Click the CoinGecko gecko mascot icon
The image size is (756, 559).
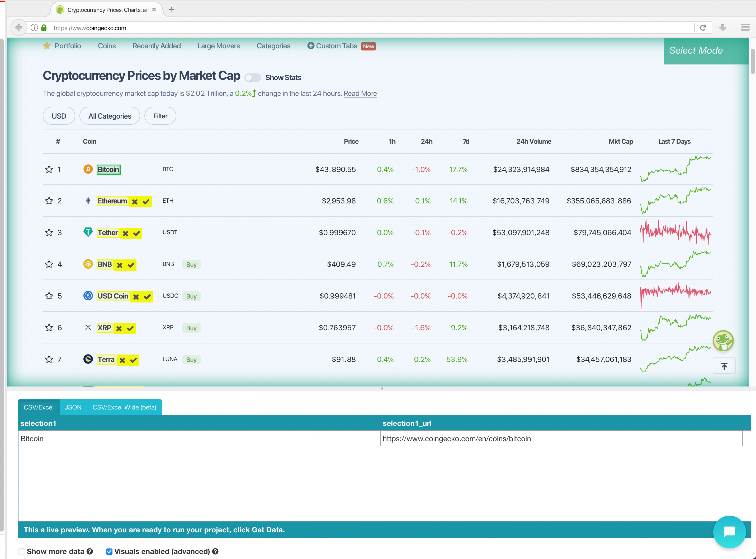click(x=723, y=341)
